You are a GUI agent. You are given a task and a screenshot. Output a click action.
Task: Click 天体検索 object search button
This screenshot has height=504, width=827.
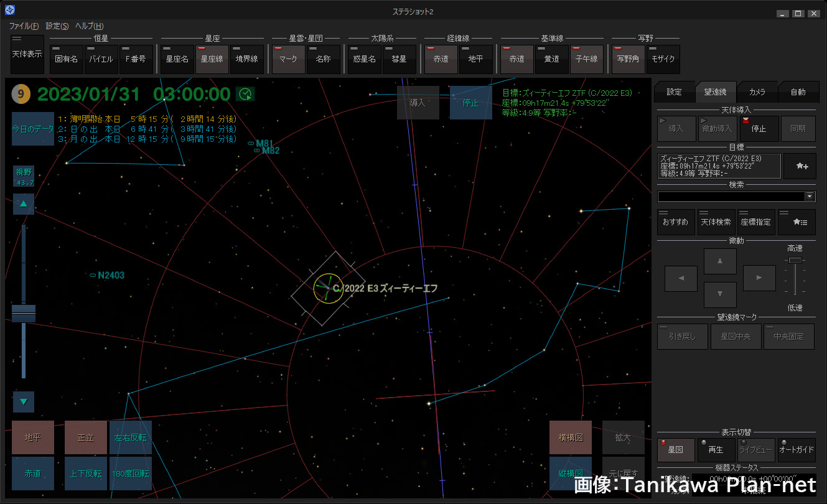716,222
